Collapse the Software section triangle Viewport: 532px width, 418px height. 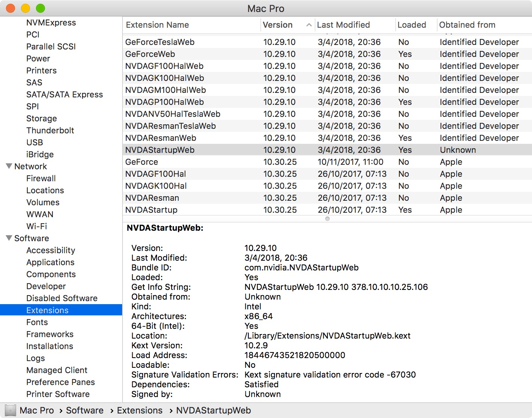[x=9, y=238]
